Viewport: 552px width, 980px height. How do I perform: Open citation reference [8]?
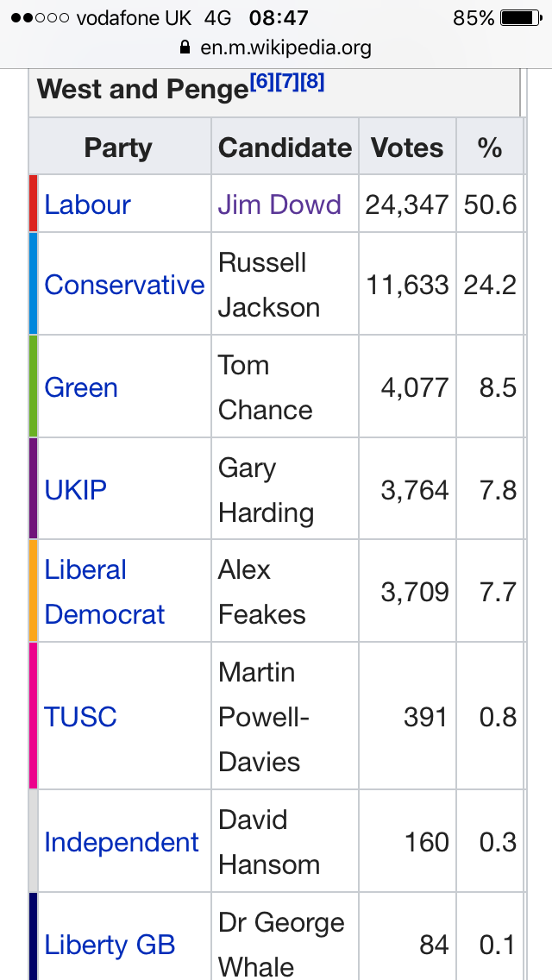point(312,84)
